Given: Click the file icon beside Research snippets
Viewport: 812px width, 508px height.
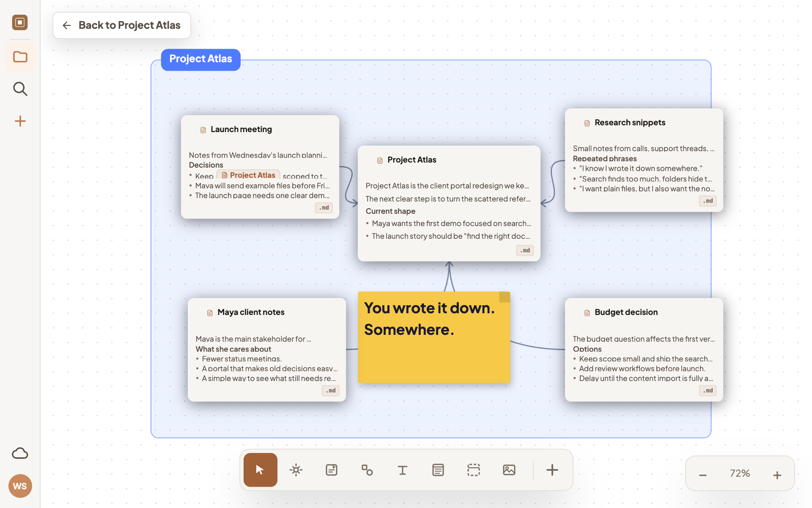Looking at the screenshot, I should click(x=587, y=123).
